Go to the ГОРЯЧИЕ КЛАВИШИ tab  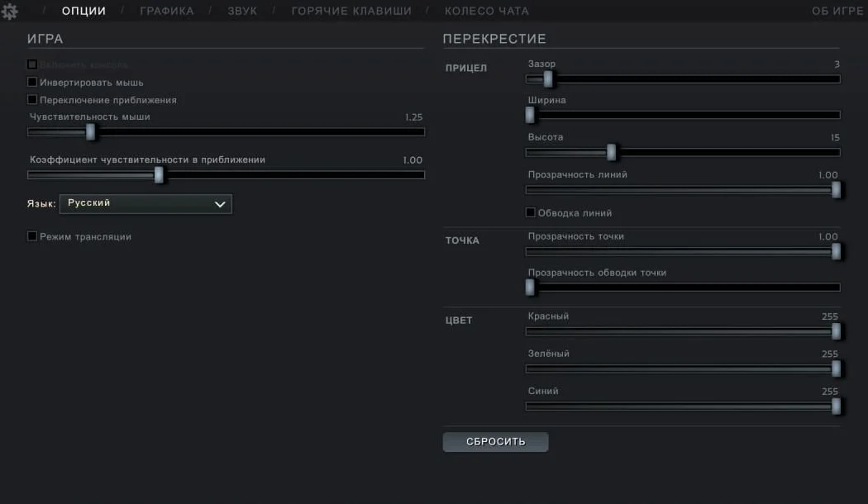point(351,11)
